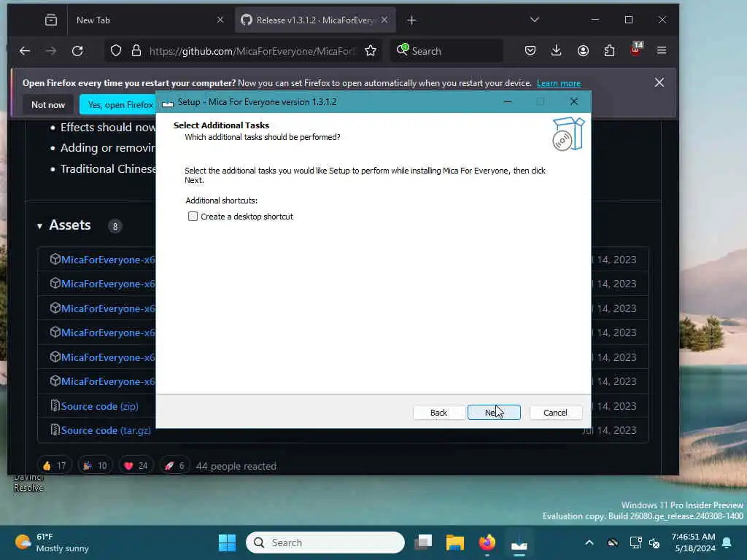The image size is (747, 560).
Task: Open the list all tabs dropdown
Action: 535,20
